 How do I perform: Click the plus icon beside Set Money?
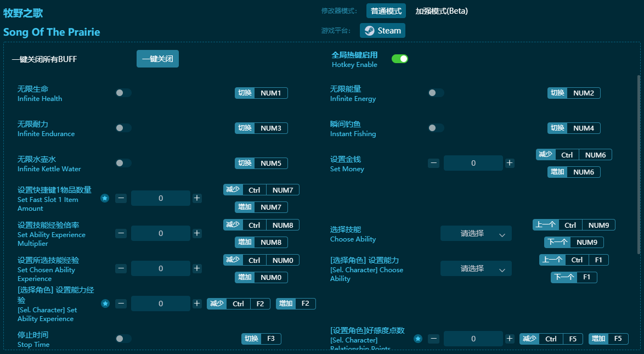(510, 163)
